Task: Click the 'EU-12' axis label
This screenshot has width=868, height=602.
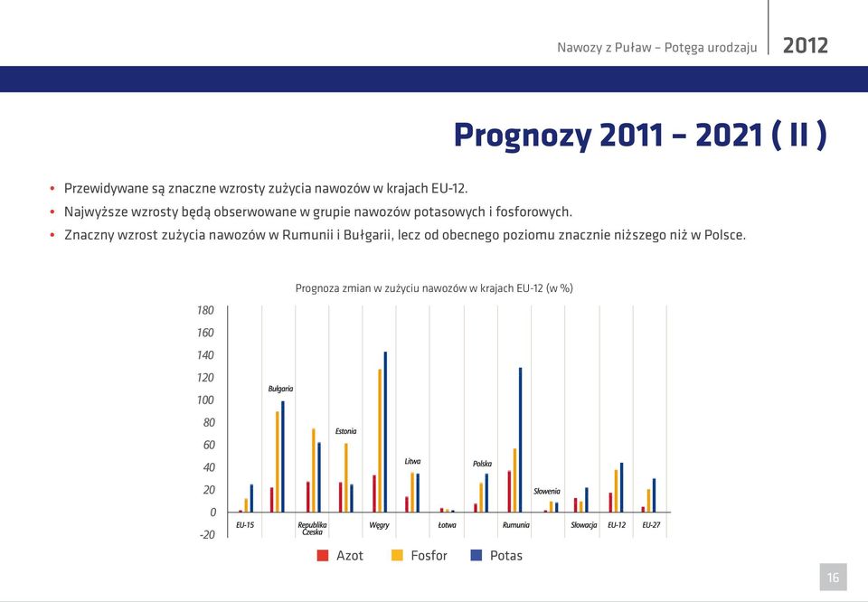Action: (x=617, y=524)
